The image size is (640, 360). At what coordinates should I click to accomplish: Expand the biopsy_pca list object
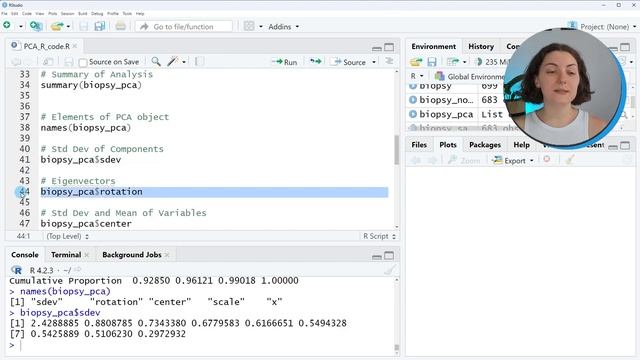(413, 114)
